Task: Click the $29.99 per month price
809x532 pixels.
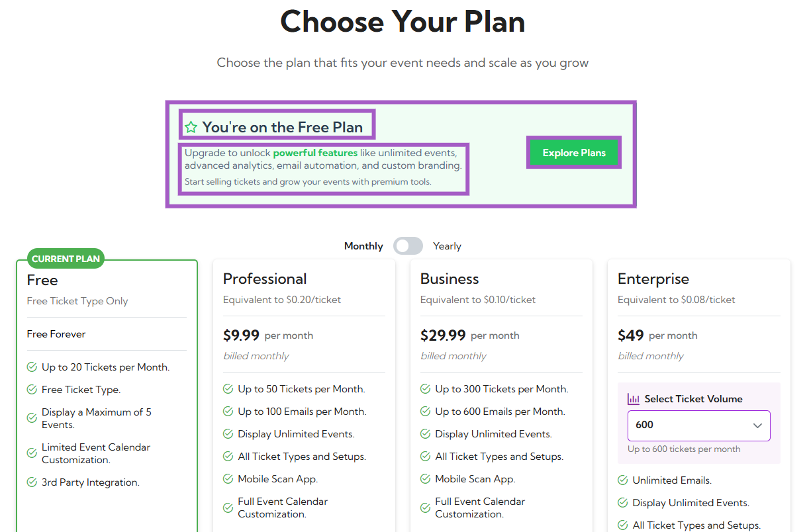Action: click(x=444, y=335)
